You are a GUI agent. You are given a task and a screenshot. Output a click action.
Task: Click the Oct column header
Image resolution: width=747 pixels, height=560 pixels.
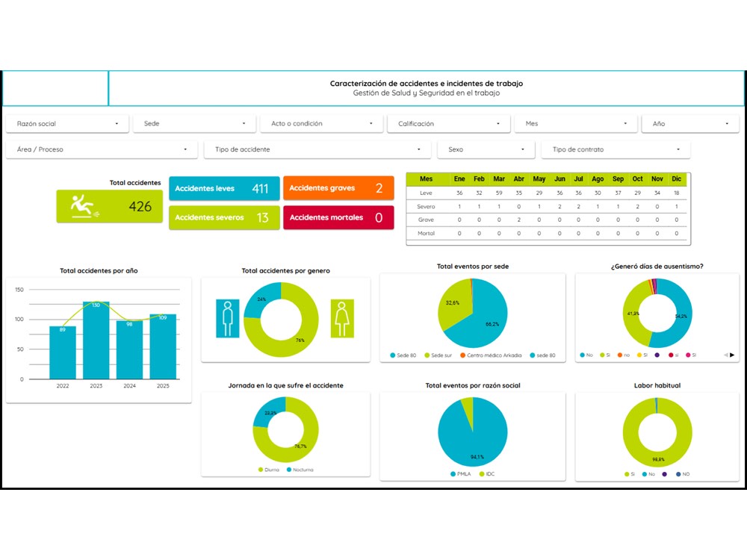tap(637, 179)
